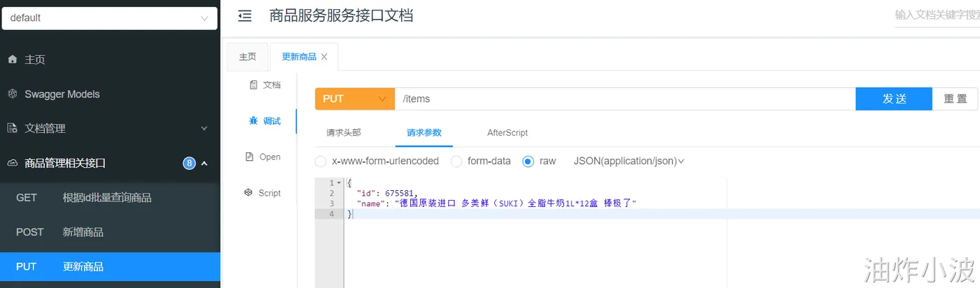Open the PUT method dropdown
Image resolution: width=980 pixels, height=288 pixels.
(355, 99)
